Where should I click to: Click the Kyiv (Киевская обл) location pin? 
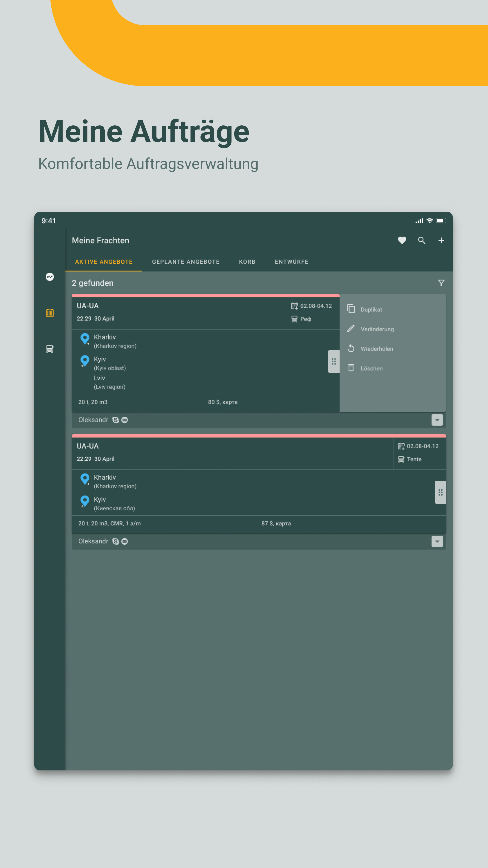pyautogui.click(x=85, y=501)
